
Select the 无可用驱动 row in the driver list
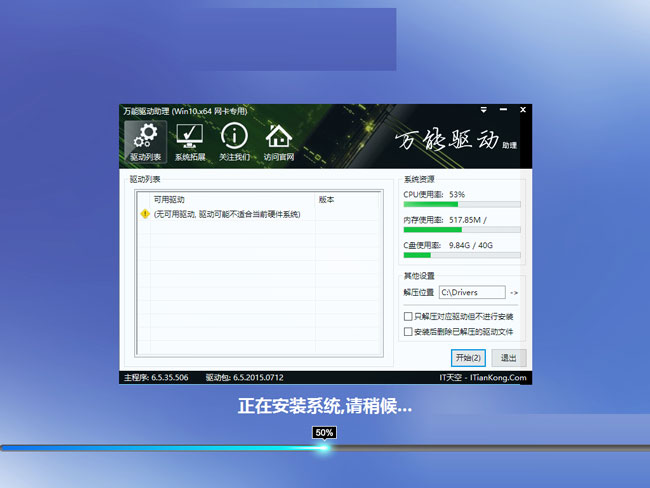pyautogui.click(x=259, y=214)
